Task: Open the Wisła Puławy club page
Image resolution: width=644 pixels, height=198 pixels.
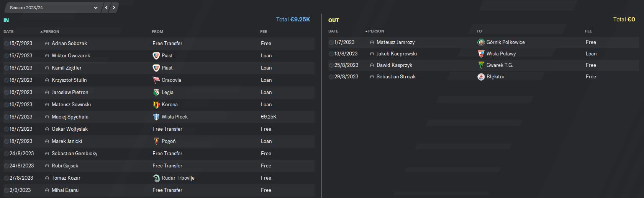Action: 501,54
